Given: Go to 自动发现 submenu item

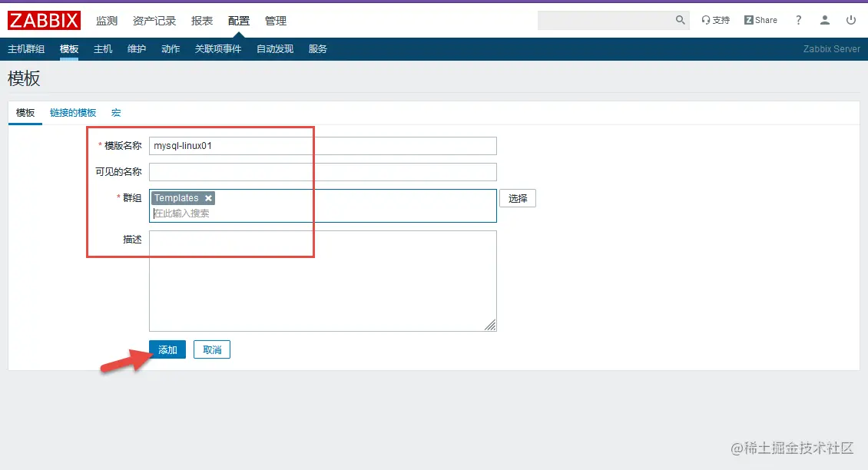Looking at the screenshot, I should point(275,48).
